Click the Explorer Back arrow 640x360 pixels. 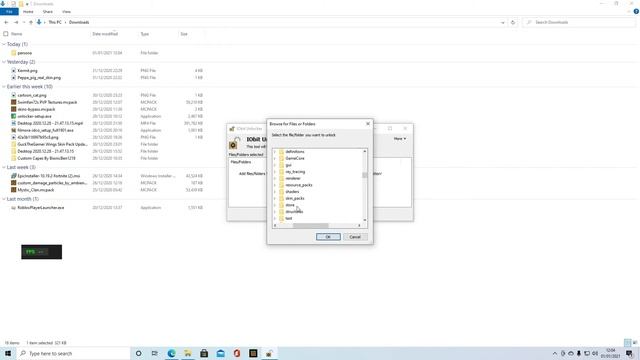pos(6,22)
